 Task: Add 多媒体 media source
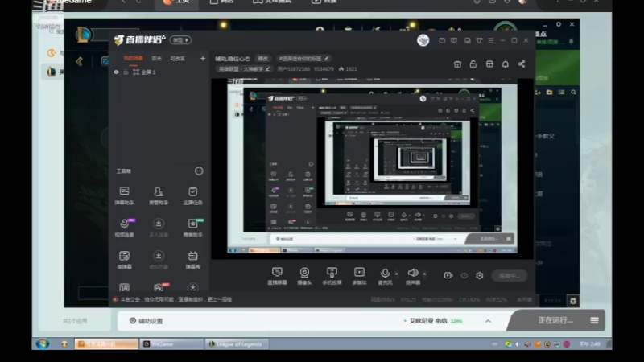pyautogui.click(x=359, y=276)
